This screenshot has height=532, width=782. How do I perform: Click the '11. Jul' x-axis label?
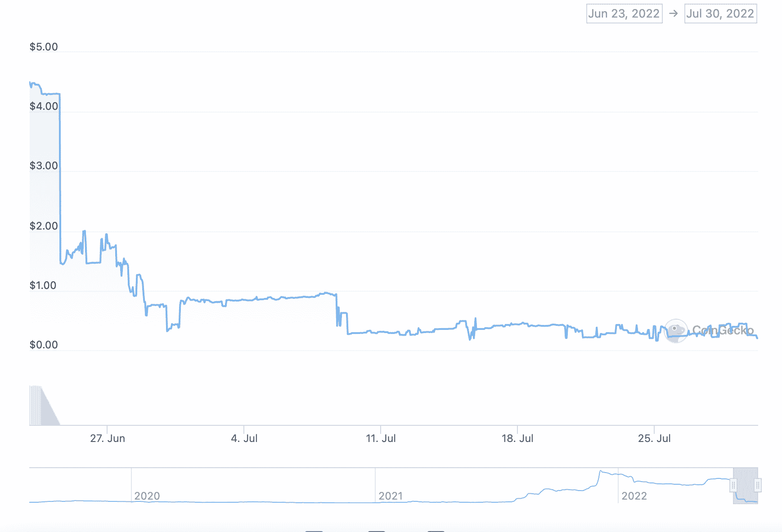click(381, 438)
